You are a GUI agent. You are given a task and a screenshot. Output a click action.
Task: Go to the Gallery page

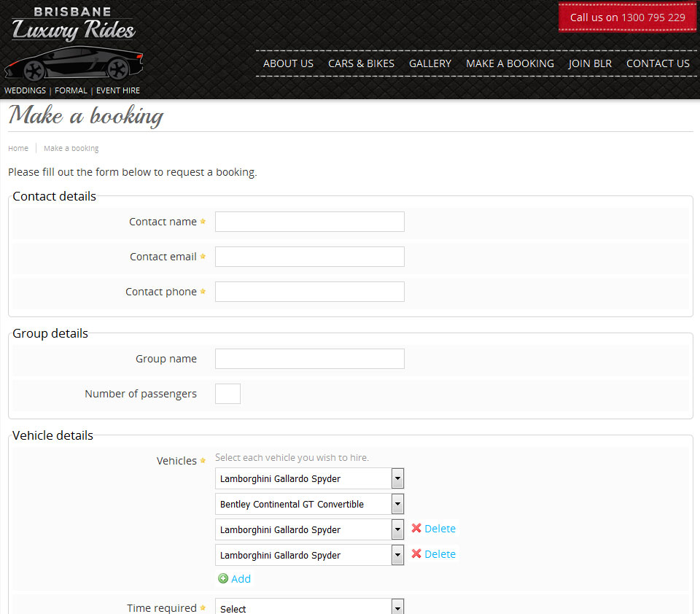[x=430, y=63]
